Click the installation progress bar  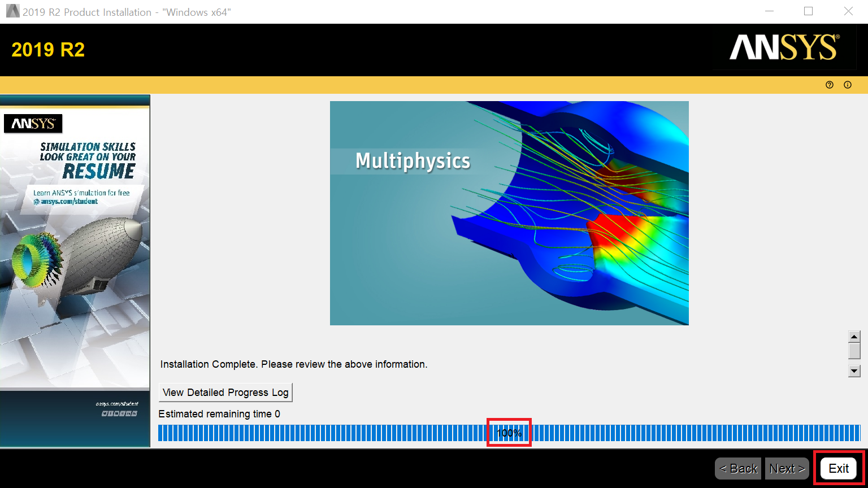click(x=509, y=433)
